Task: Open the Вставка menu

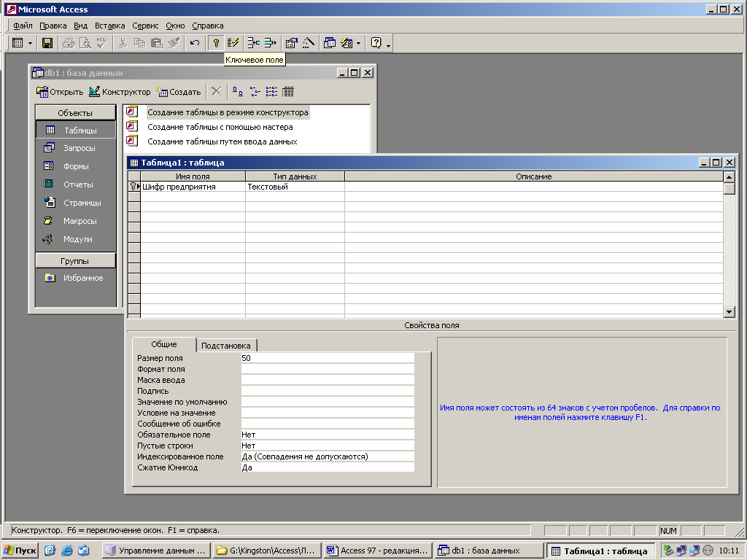Action: (x=109, y=26)
